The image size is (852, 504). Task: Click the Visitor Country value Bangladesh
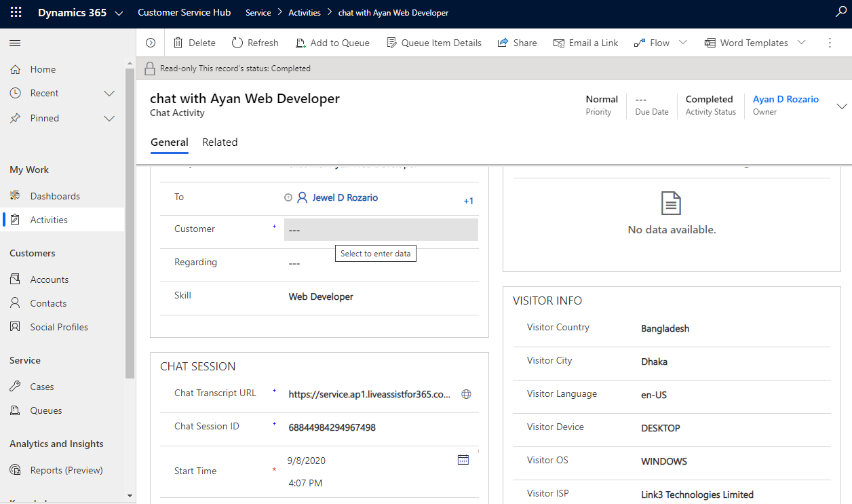tap(665, 328)
